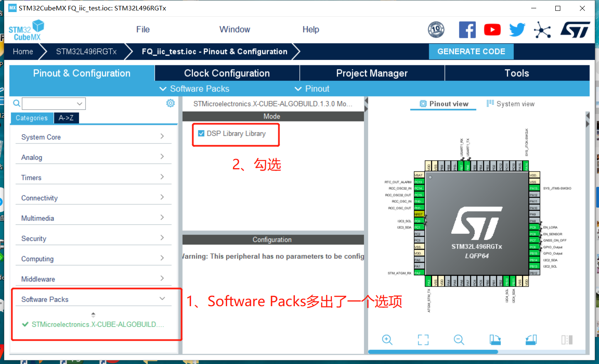Select the Pinout view tab
The height and width of the screenshot is (364, 599).
[x=444, y=104]
